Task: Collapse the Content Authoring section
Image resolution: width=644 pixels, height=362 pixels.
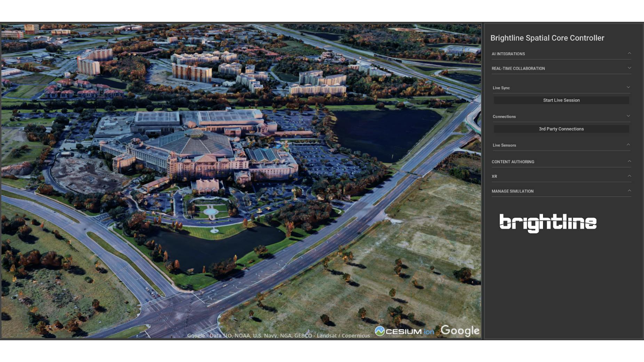Action: (629, 161)
